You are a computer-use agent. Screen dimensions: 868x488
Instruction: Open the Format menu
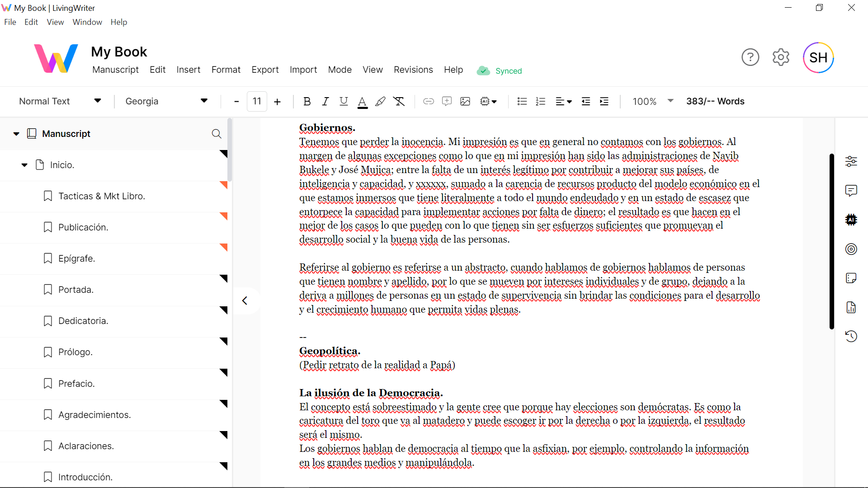click(226, 70)
